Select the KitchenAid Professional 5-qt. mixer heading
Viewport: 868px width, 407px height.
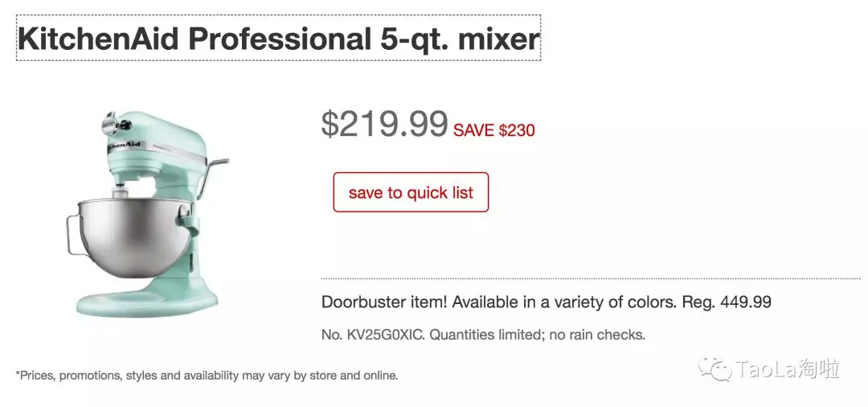pyautogui.click(x=278, y=39)
